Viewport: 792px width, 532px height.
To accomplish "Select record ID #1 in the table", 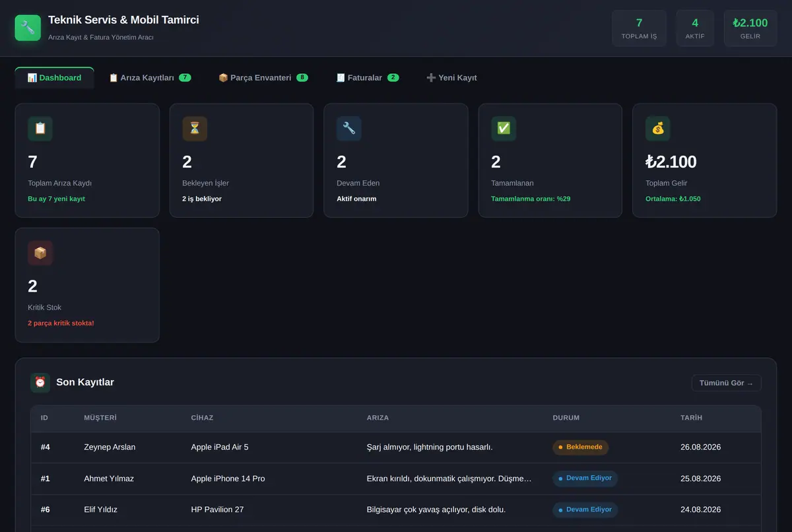I will click(46, 479).
